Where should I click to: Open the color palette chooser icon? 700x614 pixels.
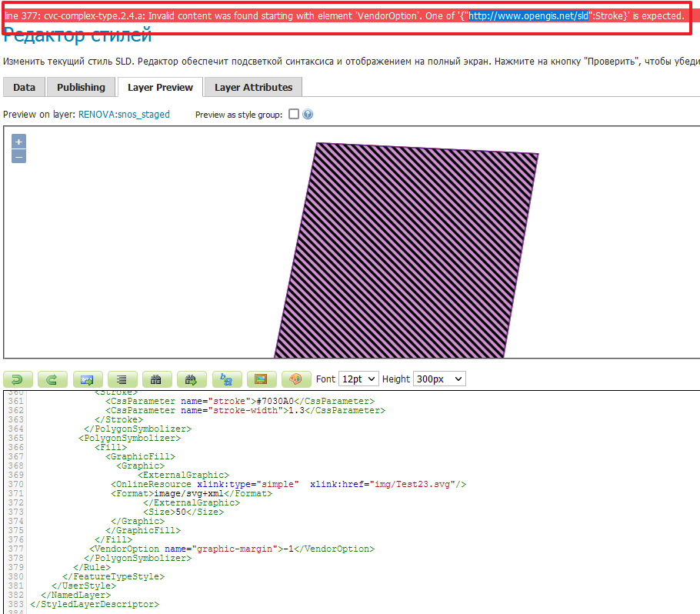tap(296, 379)
